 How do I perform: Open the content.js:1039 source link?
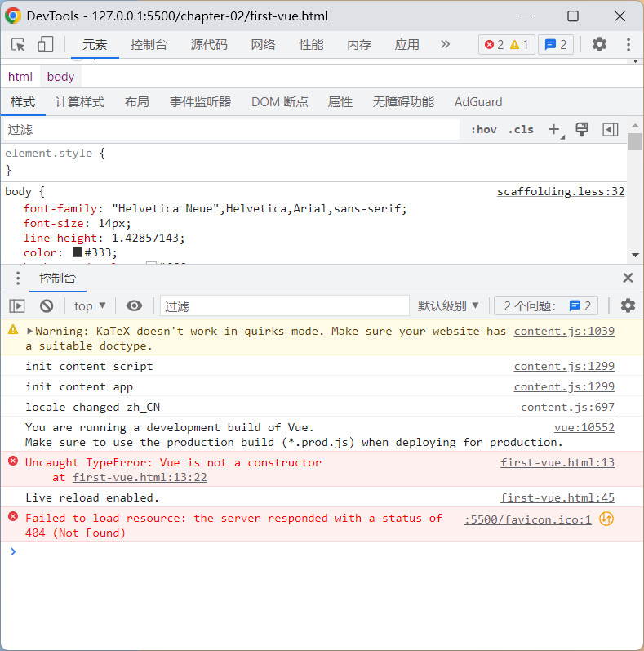[564, 331]
